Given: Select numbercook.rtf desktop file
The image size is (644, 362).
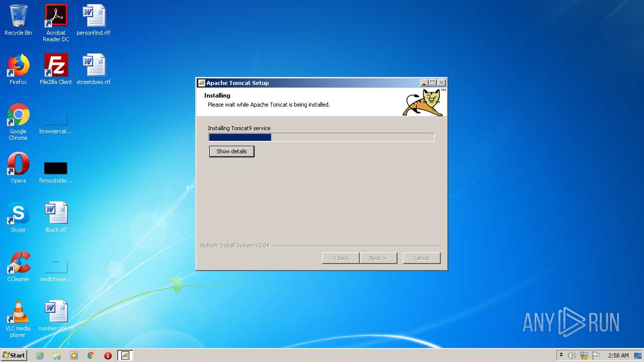Looking at the screenshot, I should coord(56,316).
